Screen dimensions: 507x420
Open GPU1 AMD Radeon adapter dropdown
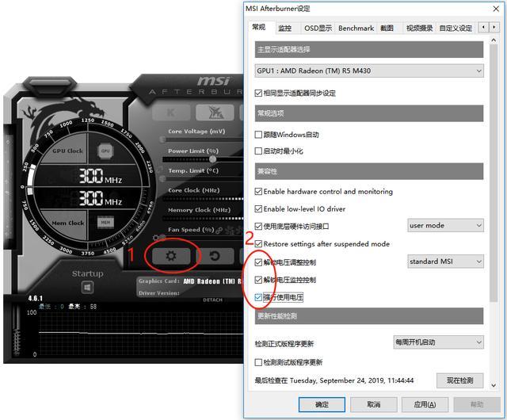pyautogui.click(x=369, y=71)
